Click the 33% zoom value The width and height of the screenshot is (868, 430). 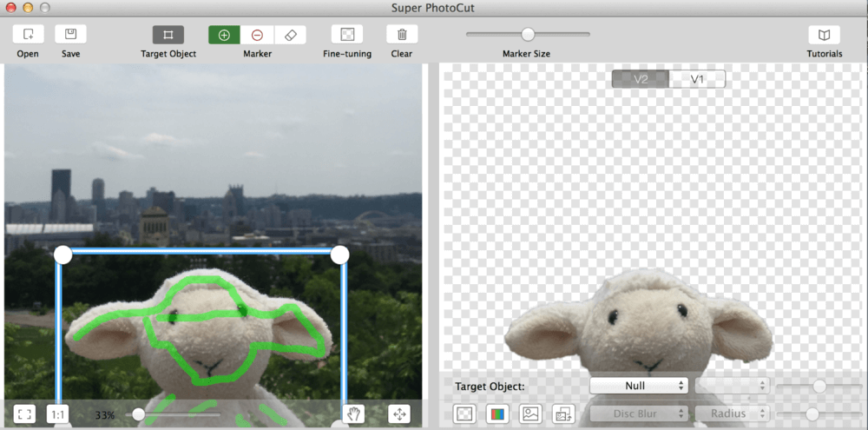click(105, 414)
